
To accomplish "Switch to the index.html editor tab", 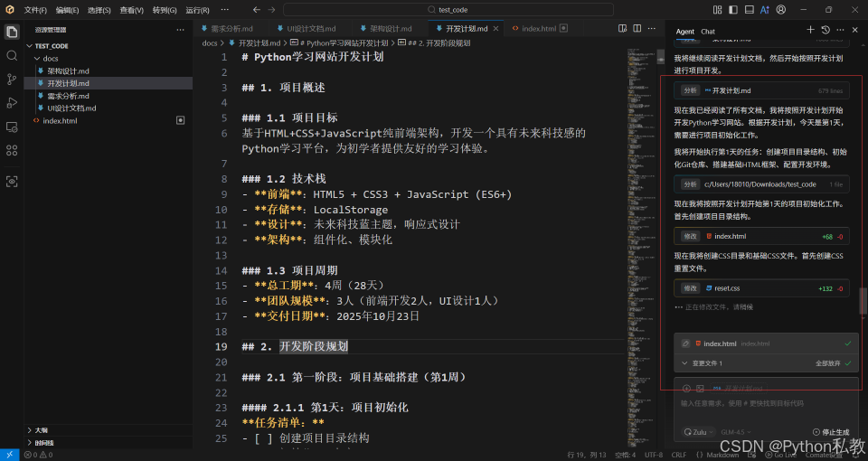I will tap(539, 28).
